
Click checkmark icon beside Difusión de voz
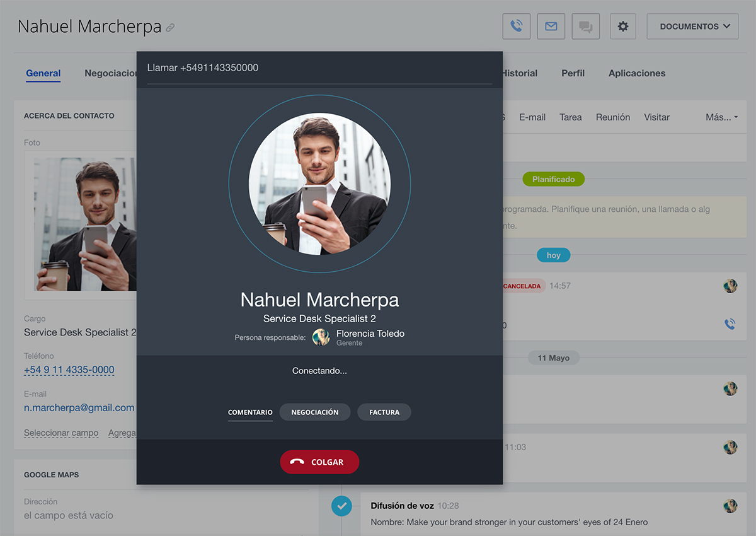coord(341,505)
